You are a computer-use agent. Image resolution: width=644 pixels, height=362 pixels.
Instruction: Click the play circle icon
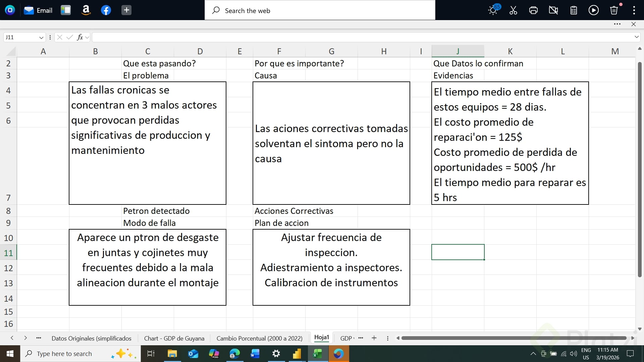pyautogui.click(x=594, y=10)
